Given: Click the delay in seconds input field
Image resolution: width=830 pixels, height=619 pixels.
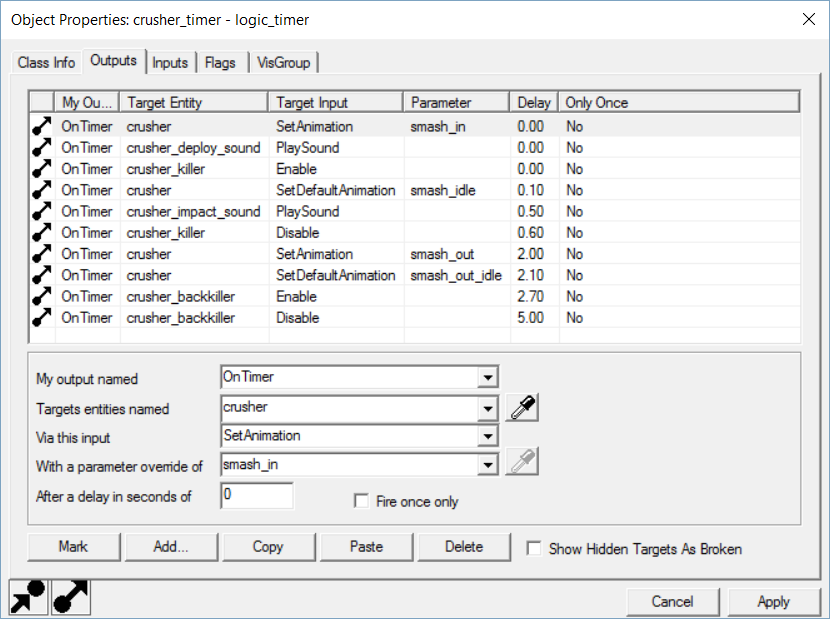Looking at the screenshot, I should pyautogui.click(x=257, y=495).
